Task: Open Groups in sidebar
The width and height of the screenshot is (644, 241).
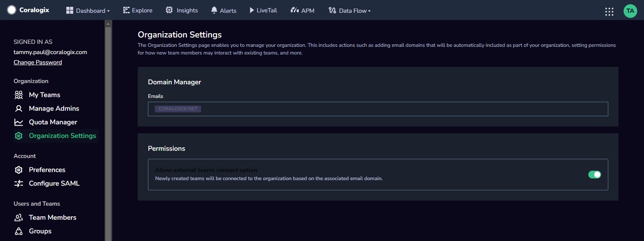Action: pos(40,231)
